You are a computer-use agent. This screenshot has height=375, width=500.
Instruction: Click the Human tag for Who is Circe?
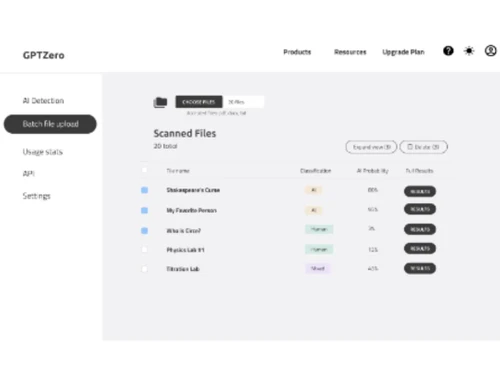319,229
